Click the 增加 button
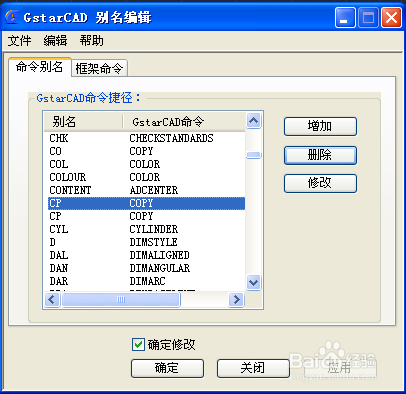 point(320,126)
